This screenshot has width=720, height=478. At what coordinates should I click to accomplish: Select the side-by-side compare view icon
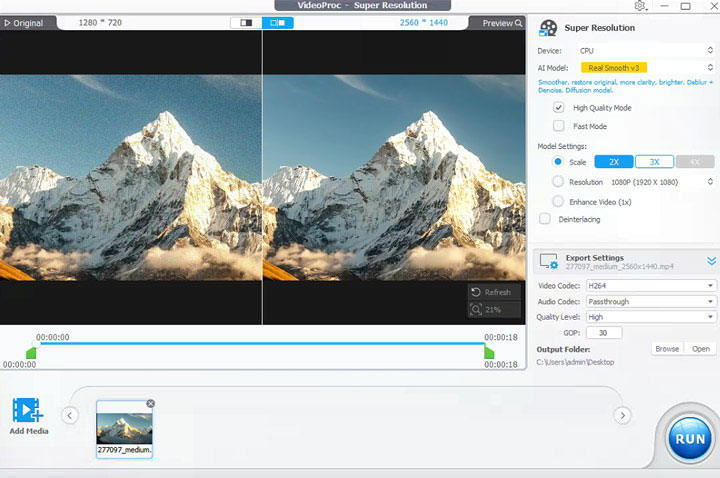[x=277, y=22]
